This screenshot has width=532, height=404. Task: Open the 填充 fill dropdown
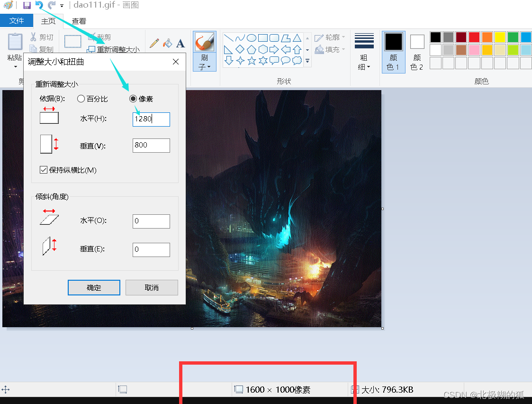(x=330, y=50)
